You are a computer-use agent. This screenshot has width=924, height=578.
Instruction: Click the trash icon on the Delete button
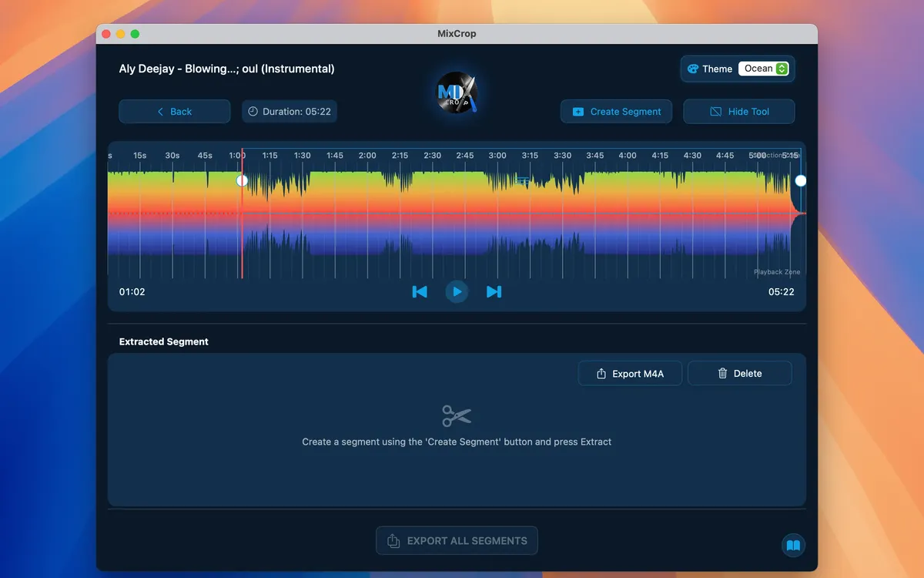point(721,373)
